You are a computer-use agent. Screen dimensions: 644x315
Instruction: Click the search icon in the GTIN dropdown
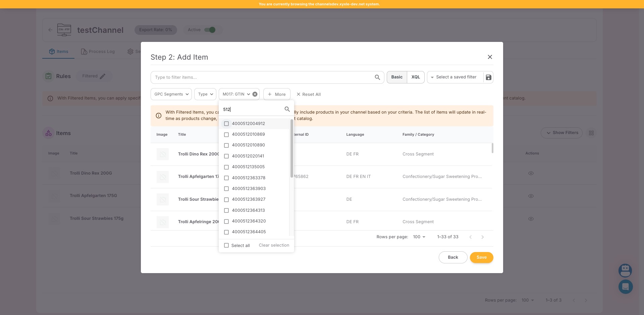[287, 109]
